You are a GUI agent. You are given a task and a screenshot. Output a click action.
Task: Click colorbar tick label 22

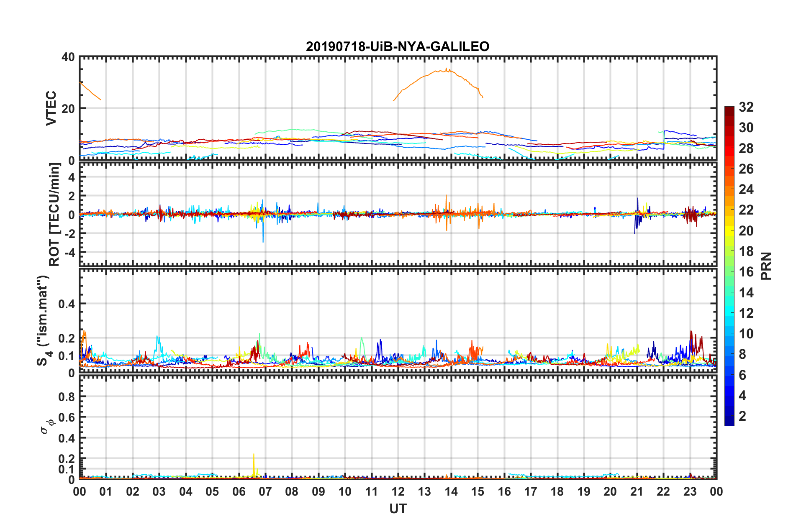click(746, 210)
